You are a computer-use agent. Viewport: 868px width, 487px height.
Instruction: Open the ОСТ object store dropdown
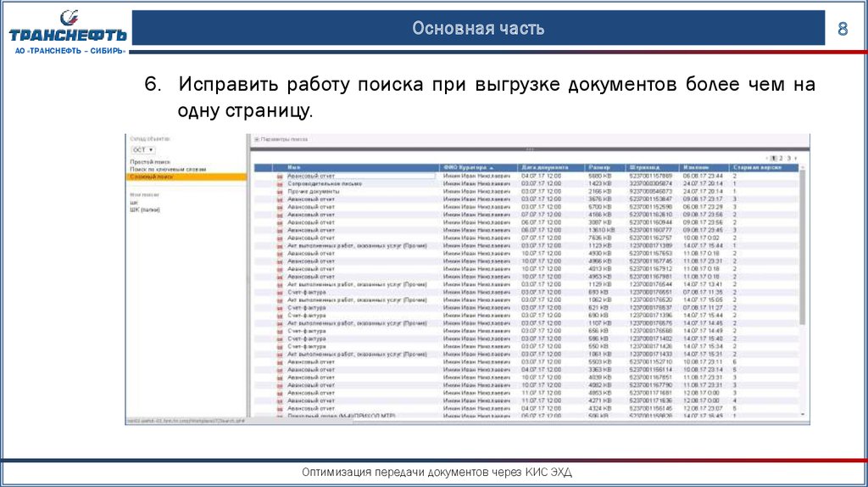(143, 150)
